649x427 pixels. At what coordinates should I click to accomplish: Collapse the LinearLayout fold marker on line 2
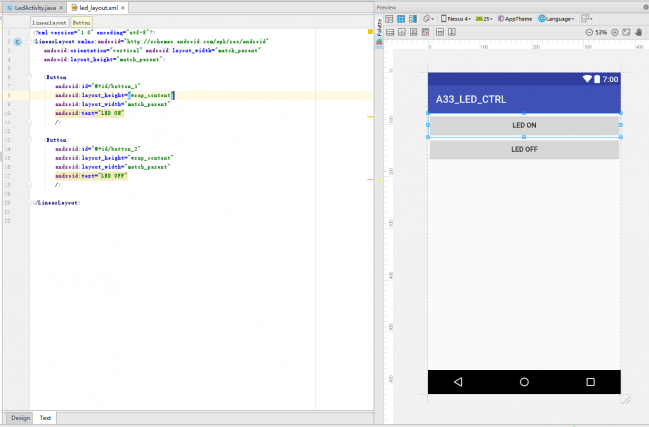29,41
